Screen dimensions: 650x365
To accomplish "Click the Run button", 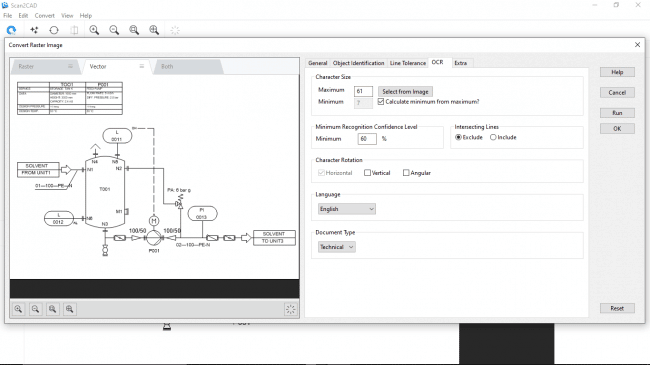I will tap(617, 113).
